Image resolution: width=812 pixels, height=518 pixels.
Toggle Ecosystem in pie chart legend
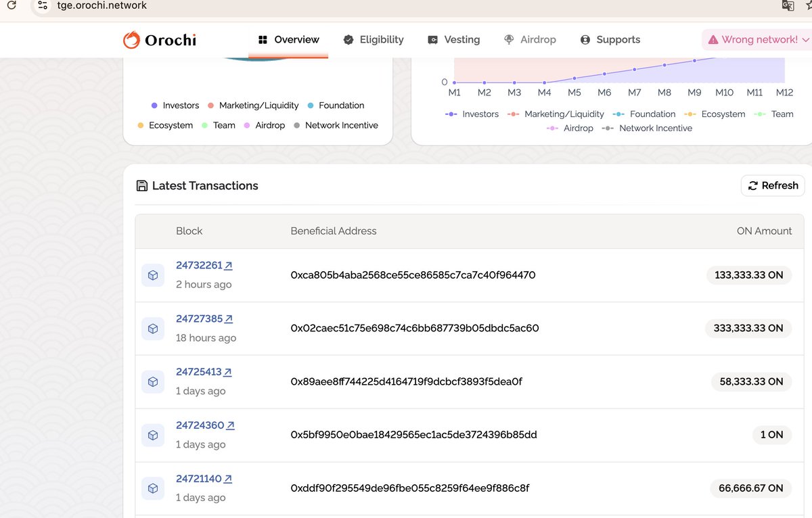165,125
